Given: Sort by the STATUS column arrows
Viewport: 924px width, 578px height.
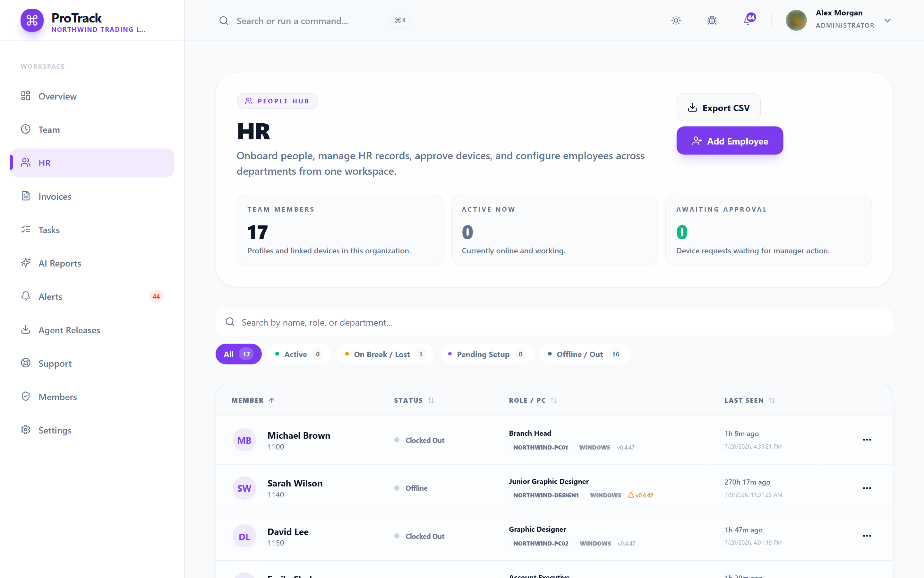Looking at the screenshot, I should 431,400.
